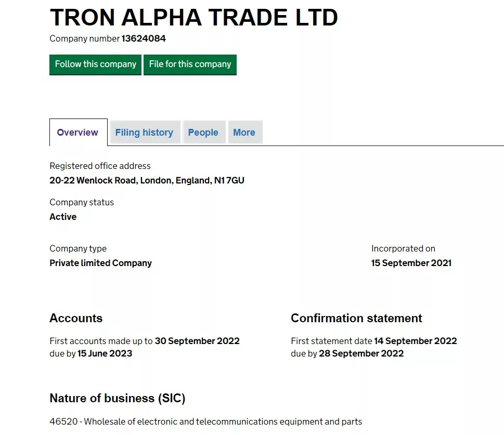Select the More tab
The height and width of the screenshot is (435, 504).
[244, 133]
